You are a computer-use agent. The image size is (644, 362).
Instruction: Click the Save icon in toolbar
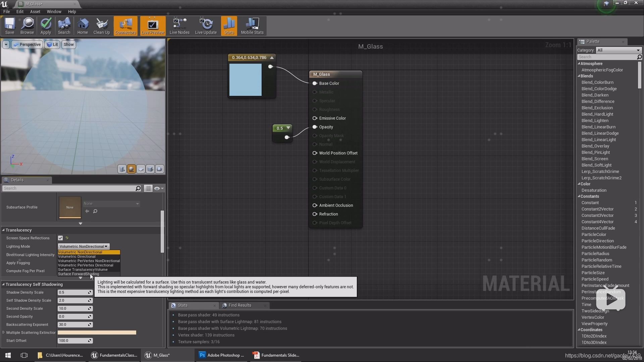click(9, 26)
